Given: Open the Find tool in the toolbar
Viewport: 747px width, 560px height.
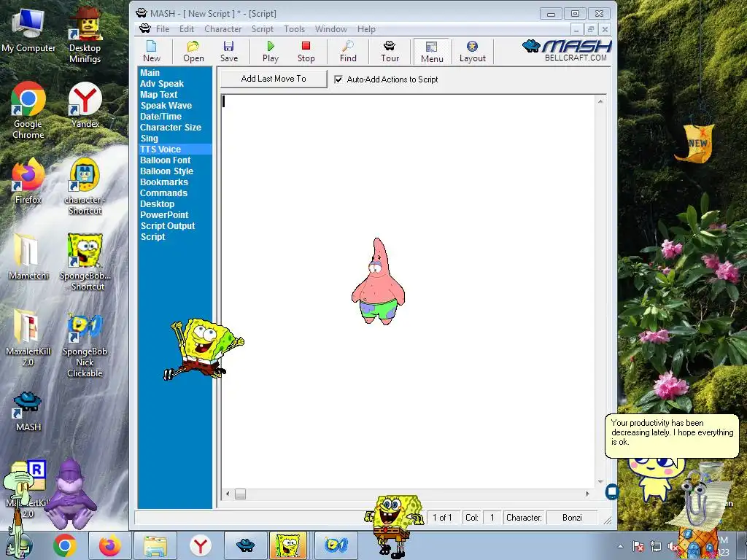Looking at the screenshot, I should pyautogui.click(x=348, y=52).
